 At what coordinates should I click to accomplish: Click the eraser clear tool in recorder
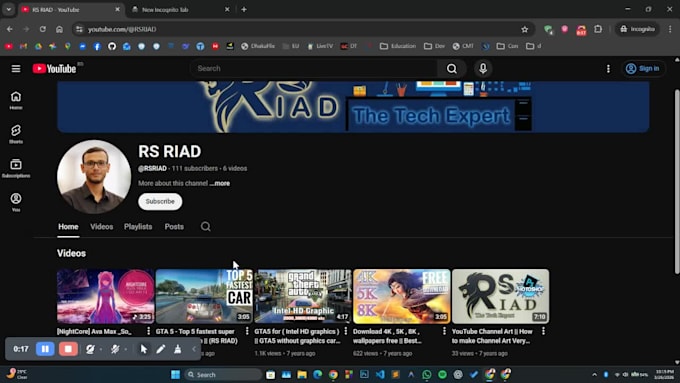177,349
